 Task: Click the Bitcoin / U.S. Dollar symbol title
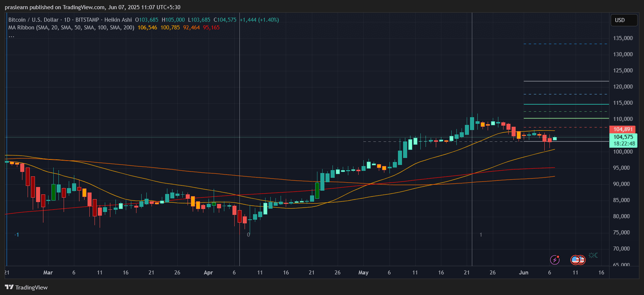click(x=33, y=20)
